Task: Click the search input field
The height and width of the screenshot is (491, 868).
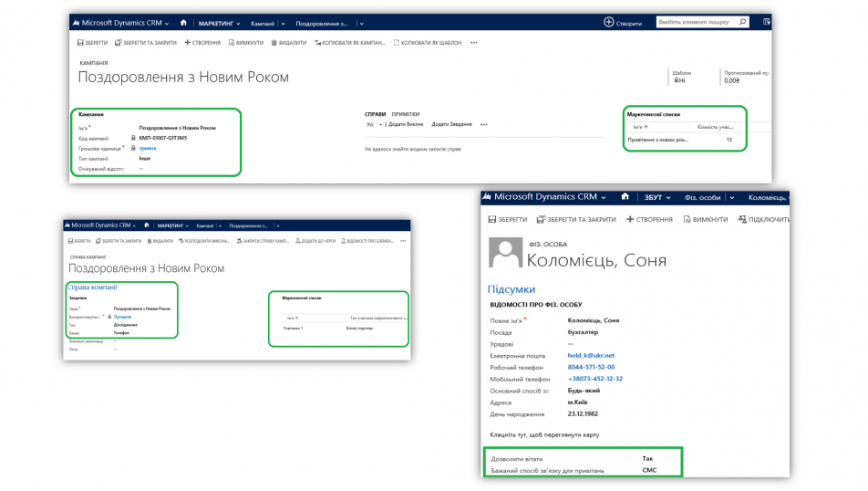Action: click(697, 22)
